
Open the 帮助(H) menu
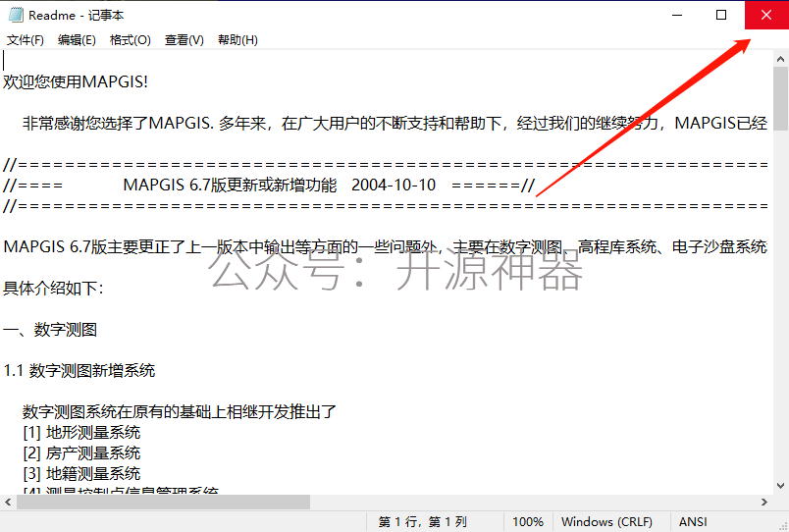237,40
